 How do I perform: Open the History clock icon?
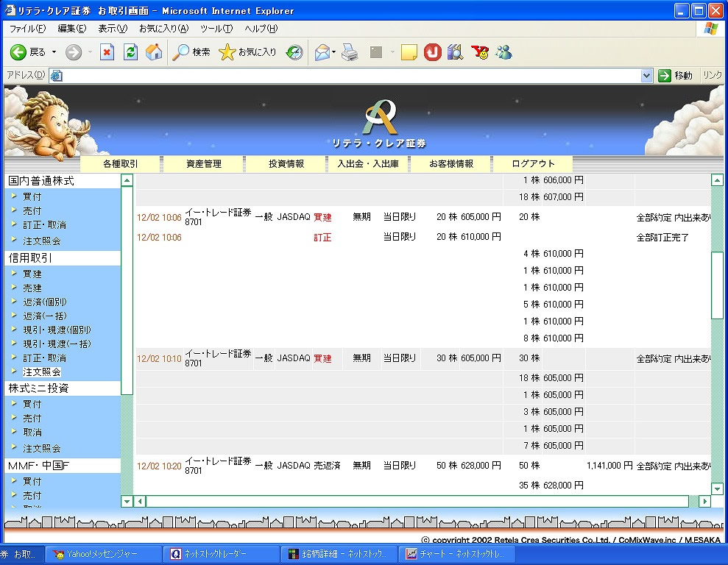point(294,52)
